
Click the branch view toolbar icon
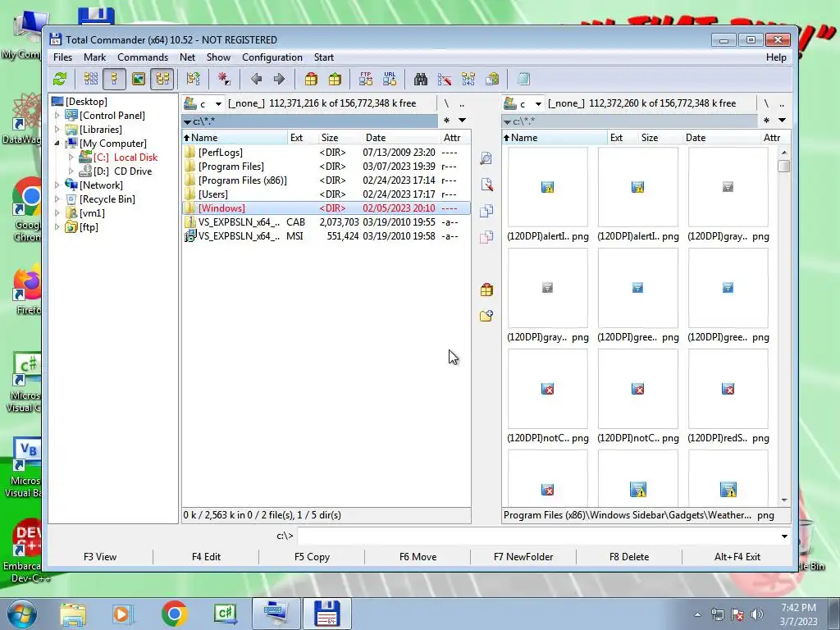click(194, 80)
